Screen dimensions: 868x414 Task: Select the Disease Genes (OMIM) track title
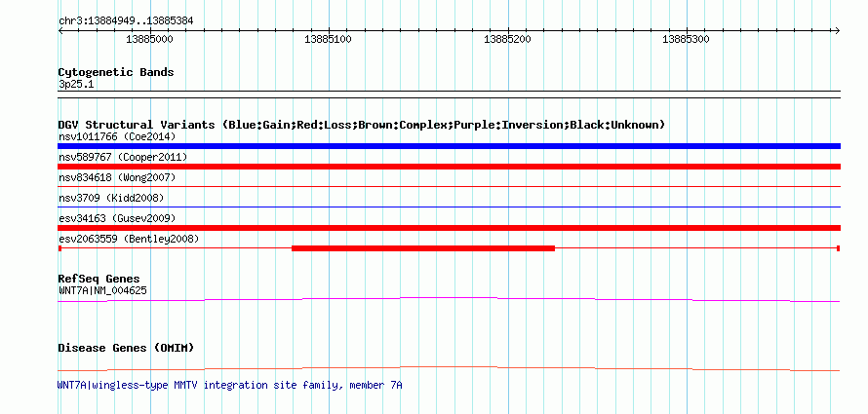click(x=126, y=348)
